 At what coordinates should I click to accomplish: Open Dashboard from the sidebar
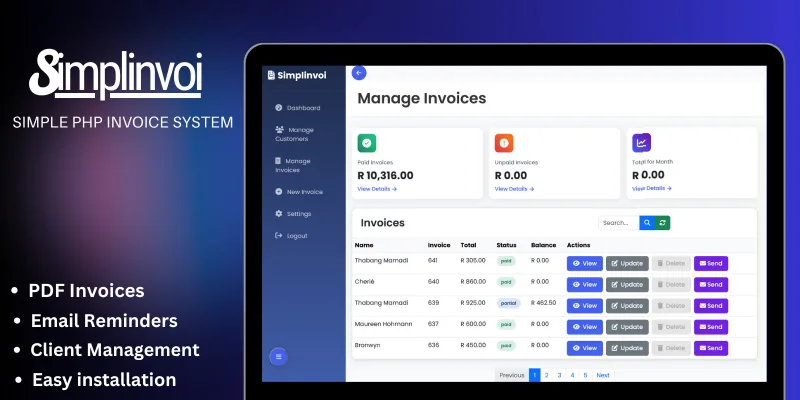[298, 108]
